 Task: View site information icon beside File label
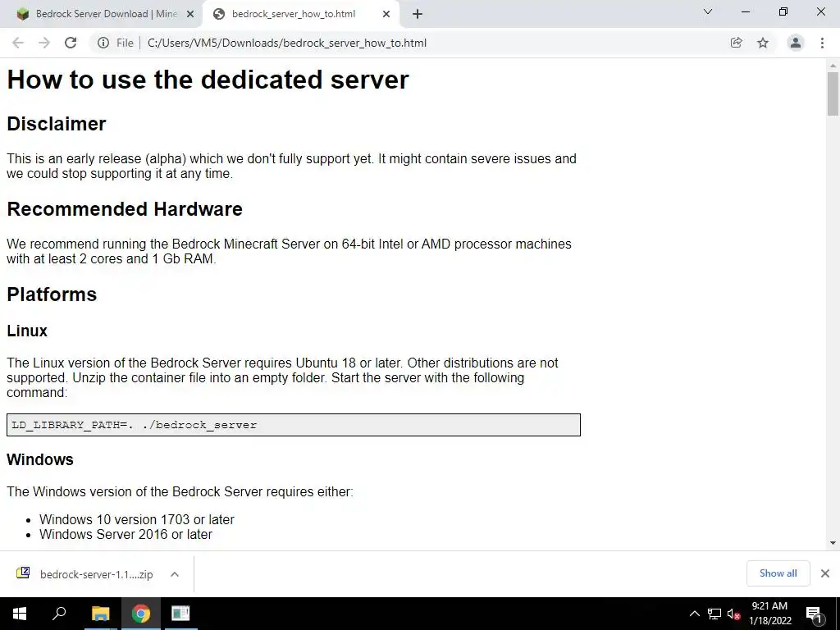click(x=103, y=43)
